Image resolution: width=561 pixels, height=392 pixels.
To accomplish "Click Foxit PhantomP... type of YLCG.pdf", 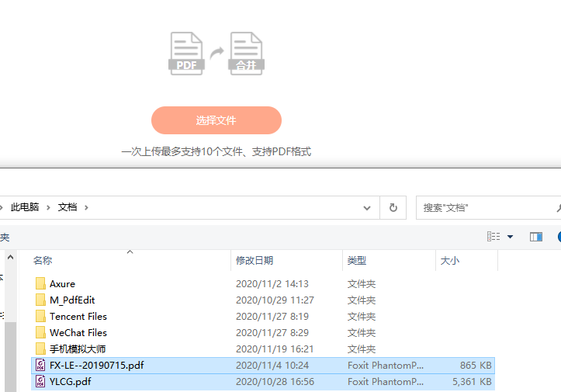I will point(386,382).
